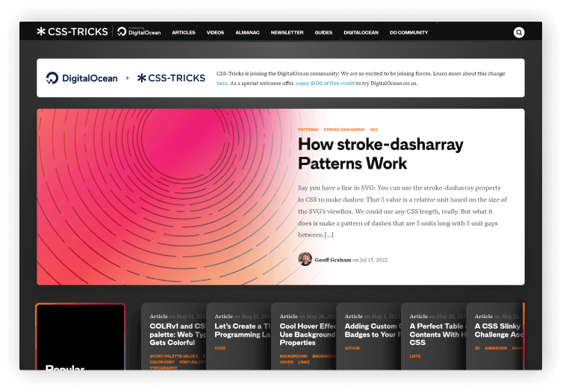The width and height of the screenshot is (566, 392).
Task: Click 'enjoy $100 of free credit' link
Action: coord(326,84)
